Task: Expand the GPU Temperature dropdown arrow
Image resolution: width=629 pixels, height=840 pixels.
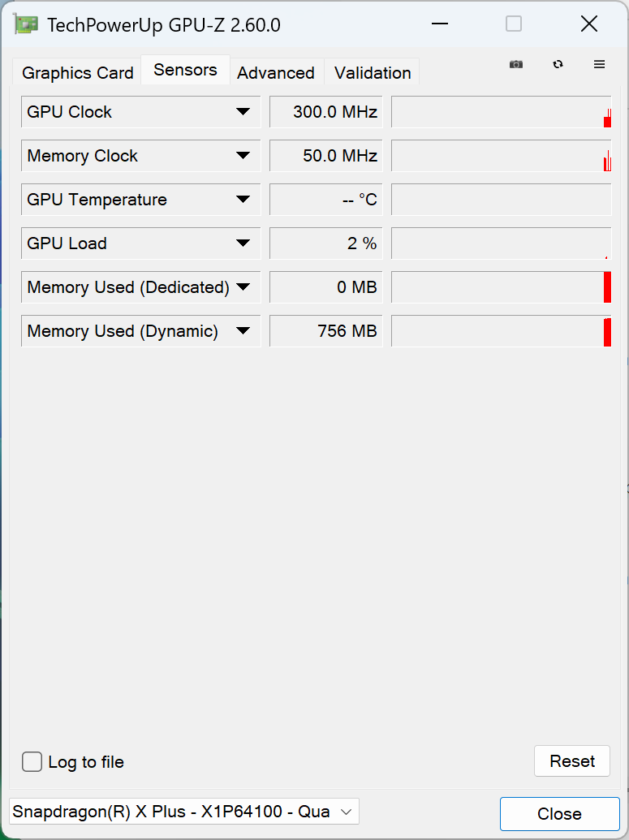Action: coord(243,200)
